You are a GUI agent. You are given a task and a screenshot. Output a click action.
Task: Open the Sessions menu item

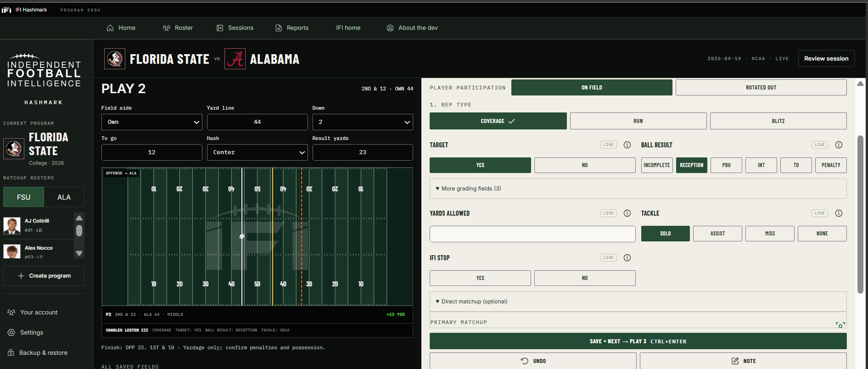point(235,28)
